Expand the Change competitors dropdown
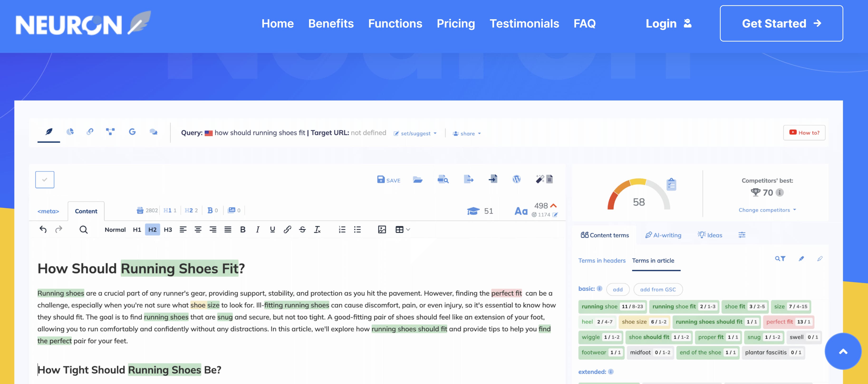 tap(767, 210)
